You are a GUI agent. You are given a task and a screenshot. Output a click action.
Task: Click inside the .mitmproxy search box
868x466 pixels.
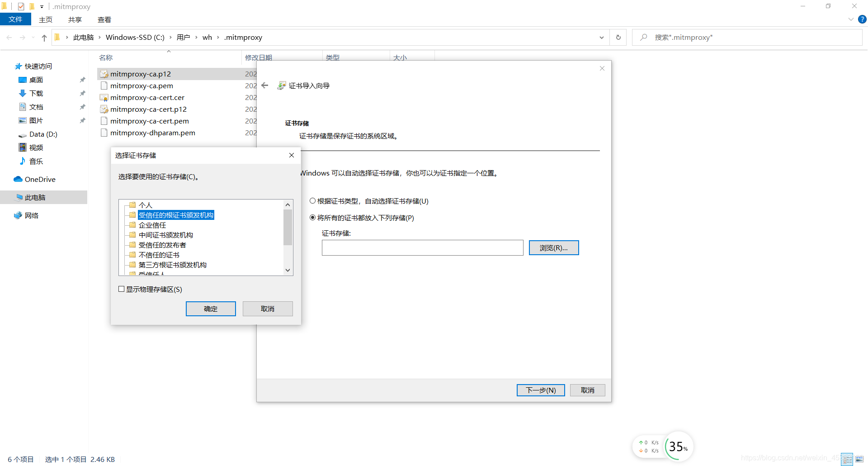click(x=746, y=37)
